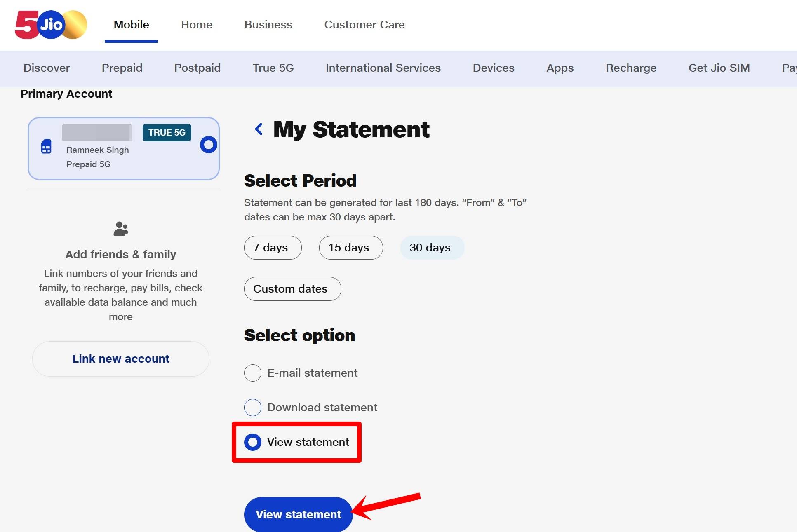Click the Primary Account heading
This screenshot has height=532, width=797.
click(66, 94)
